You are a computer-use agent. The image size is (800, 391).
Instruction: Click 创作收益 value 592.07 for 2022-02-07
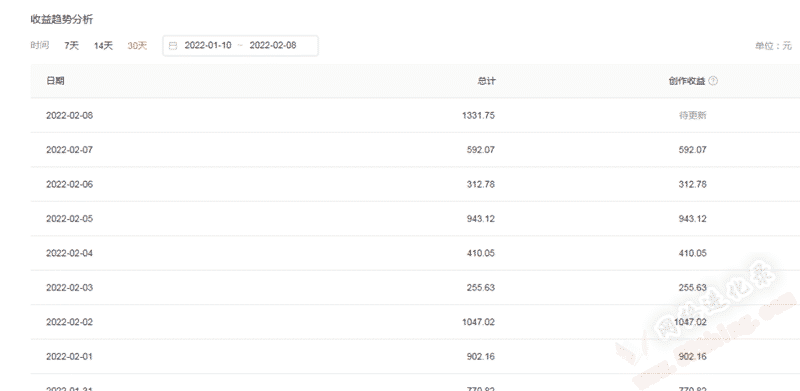(692, 150)
